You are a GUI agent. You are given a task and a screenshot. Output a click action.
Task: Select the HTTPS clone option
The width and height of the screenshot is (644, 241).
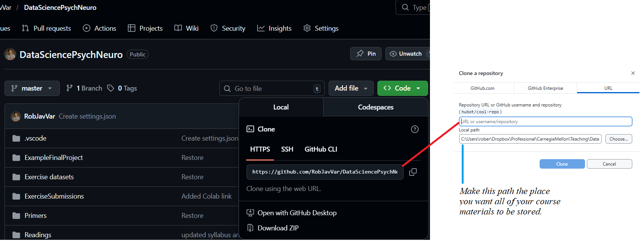pos(260,149)
